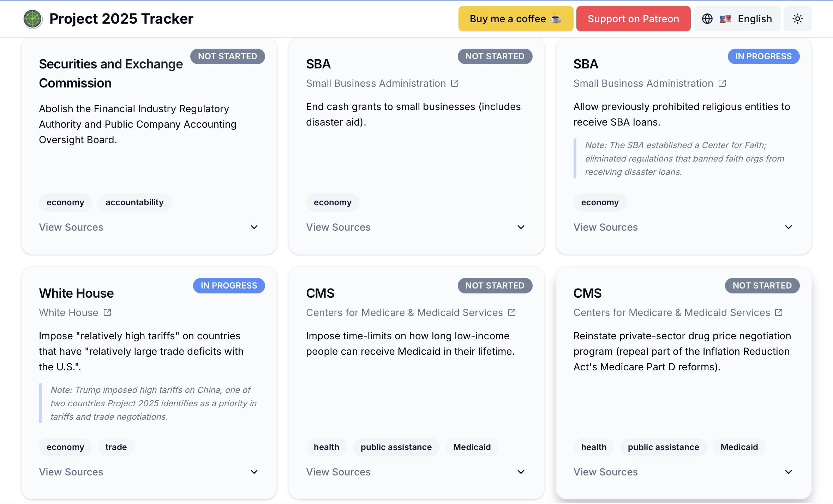Open external link icon on drug price negotiation card
The height and width of the screenshot is (504, 833).
point(779,312)
